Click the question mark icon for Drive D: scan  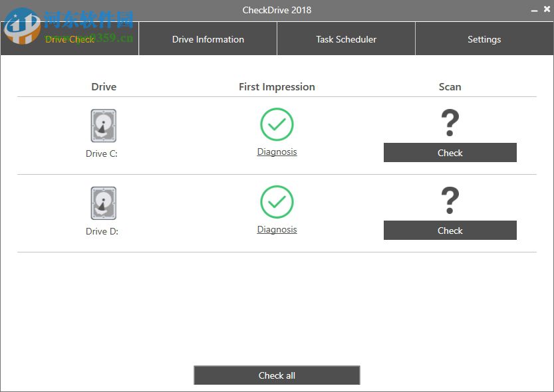(x=450, y=201)
